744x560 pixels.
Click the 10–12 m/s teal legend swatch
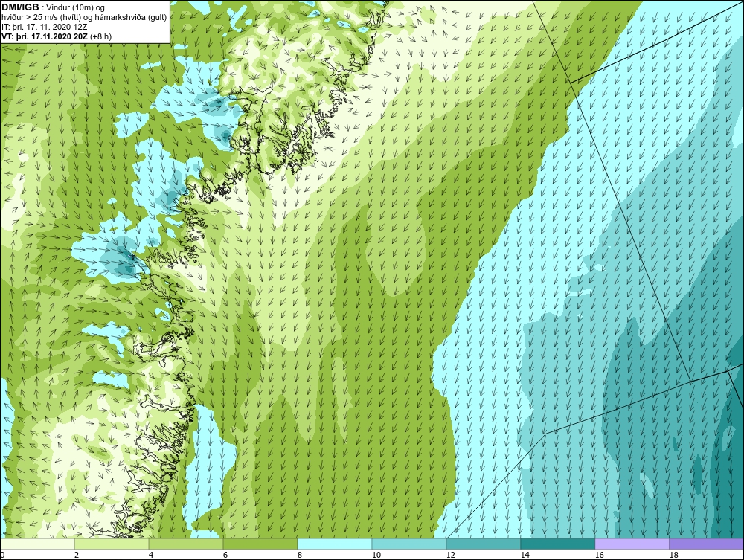[x=409, y=544]
